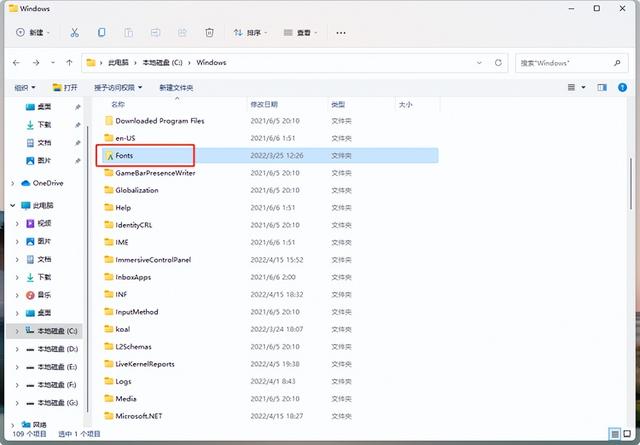
Task: Select 音乐 (Music) in the navigation pane
Action: point(38,295)
